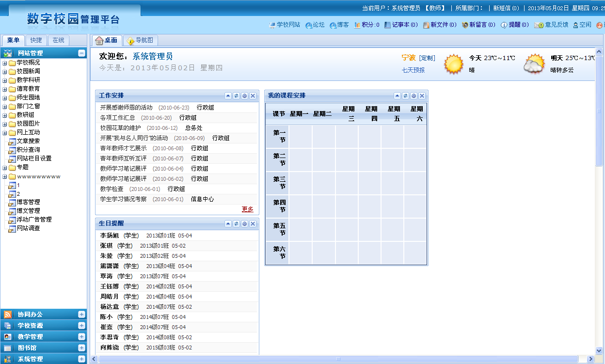The height and width of the screenshot is (364, 605).
Task: Open 积分查询 tree item
Action: point(28,150)
